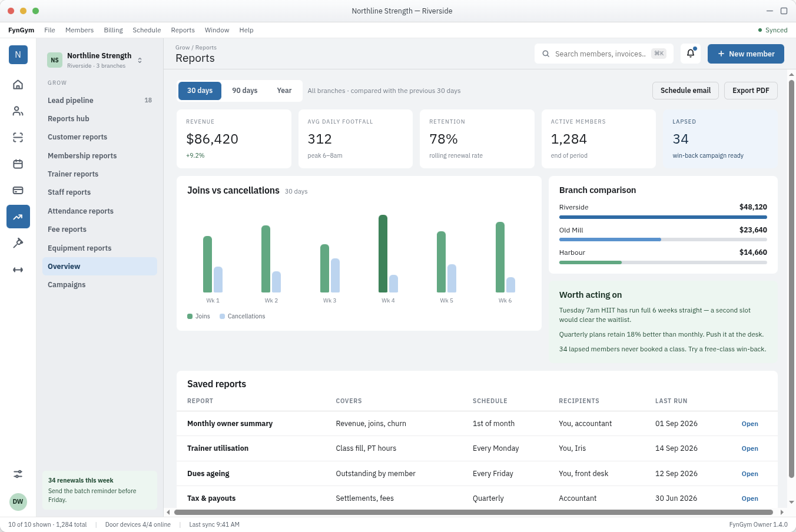Image resolution: width=796 pixels, height=532 pixels.
Task: Click the scroll-down arrow of vertical scrollbar
Action: [791, 502]
